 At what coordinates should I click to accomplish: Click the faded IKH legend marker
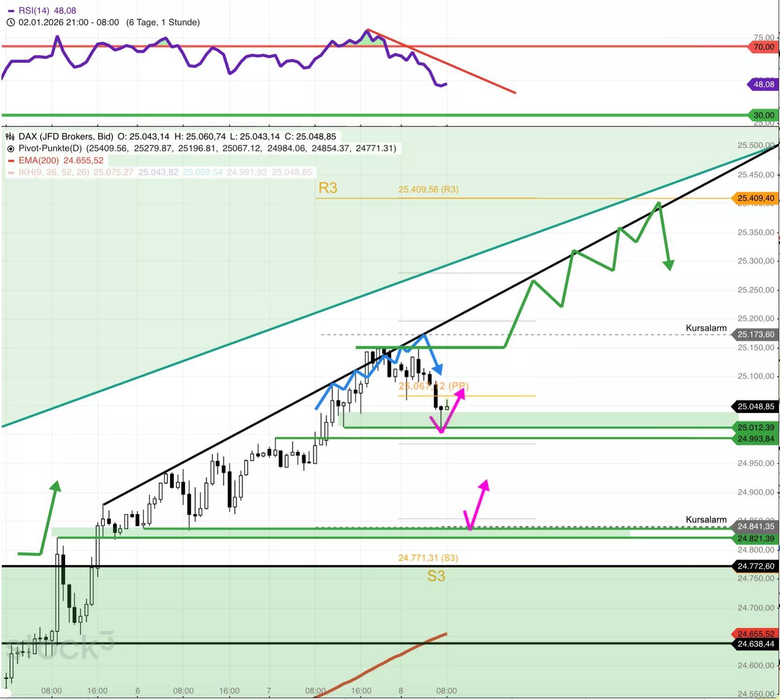click(11, 173)
